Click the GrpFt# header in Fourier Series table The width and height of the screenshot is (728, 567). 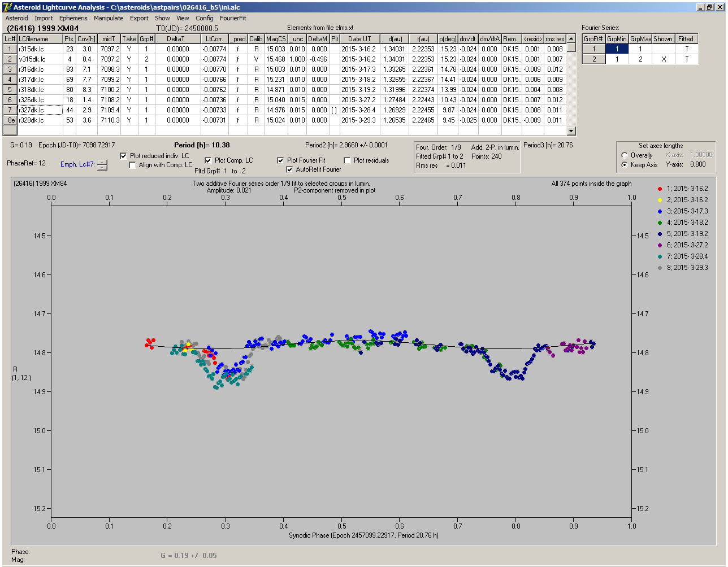click(x=594, y=39)
